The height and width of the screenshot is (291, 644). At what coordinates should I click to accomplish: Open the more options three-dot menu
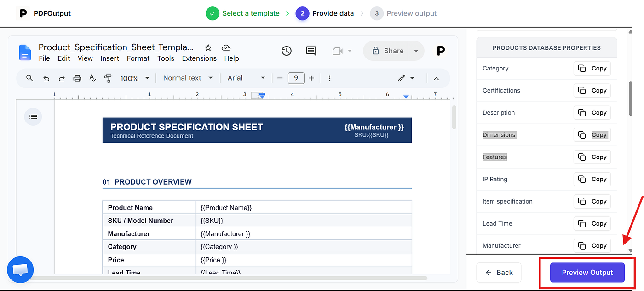point(329,78)
